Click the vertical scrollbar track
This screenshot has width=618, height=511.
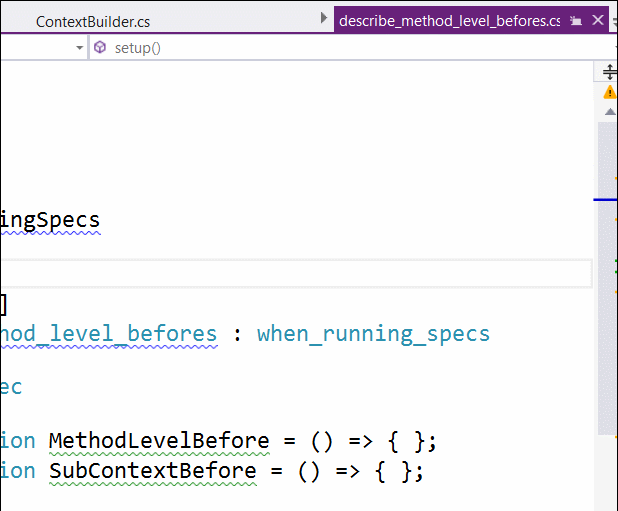pos(607,278)
